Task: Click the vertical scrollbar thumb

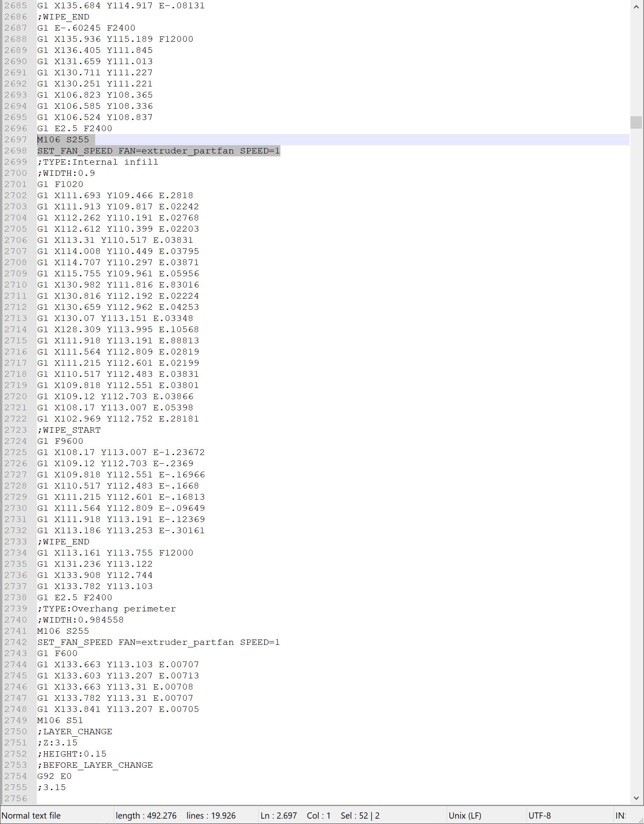Action: pyautogui.click(x=636, y=122)
